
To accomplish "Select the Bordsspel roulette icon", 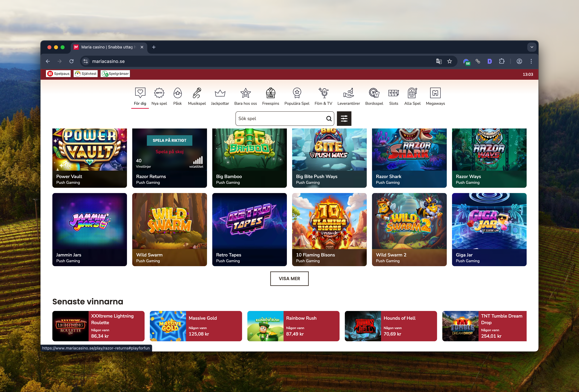I will tap(374, 93).
